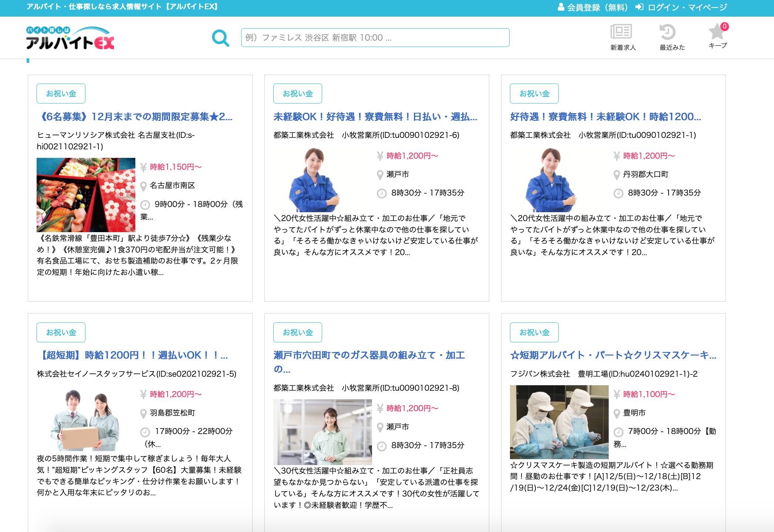Click location pin beside 豊明市
Viewport: 774px width, 532px height.
coord(616,413)
